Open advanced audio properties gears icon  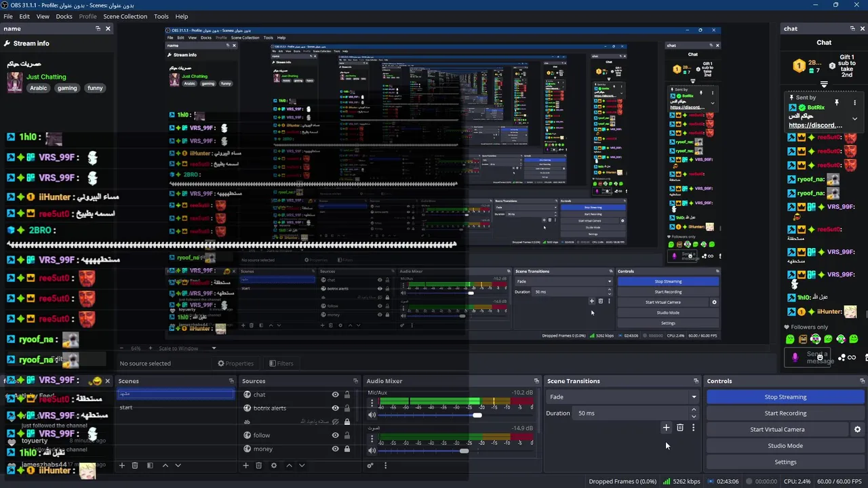370,466
